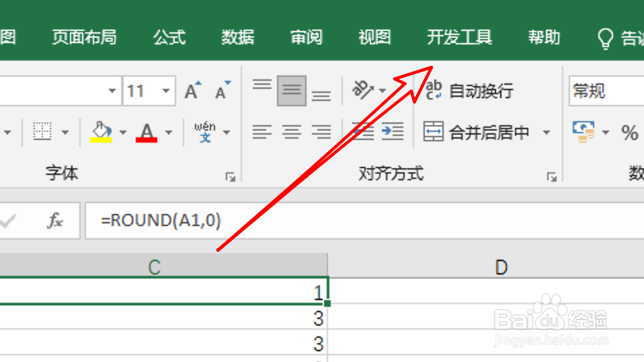The width and height of the screenshot is (644, 362).
Task: Switch to the 审阅 tab
Action: (307, 38)
